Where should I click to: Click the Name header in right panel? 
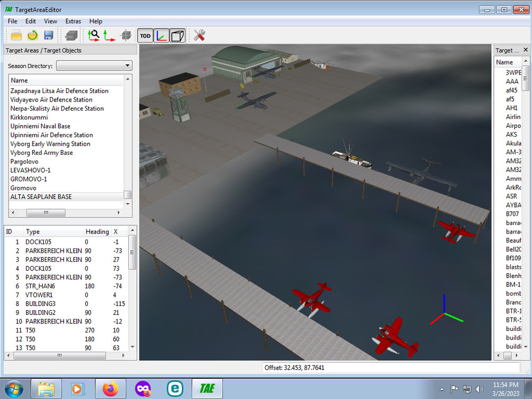(x=508, y=62)
